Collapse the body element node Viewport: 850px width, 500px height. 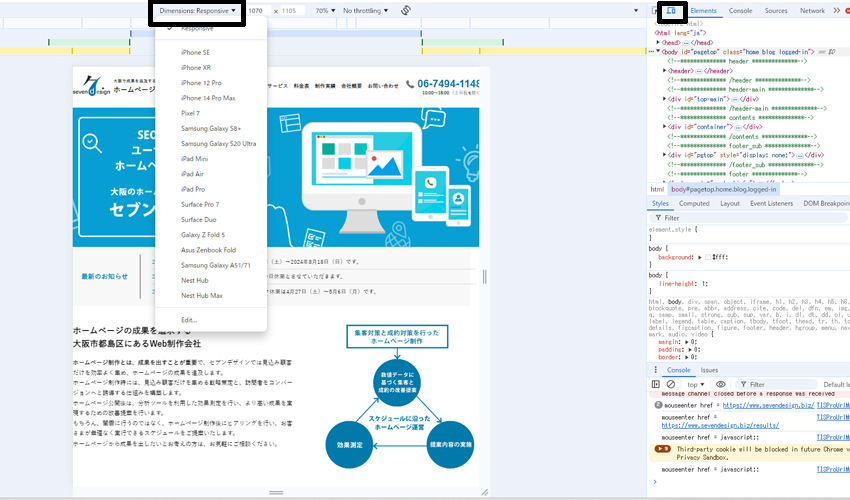point(658,52)
